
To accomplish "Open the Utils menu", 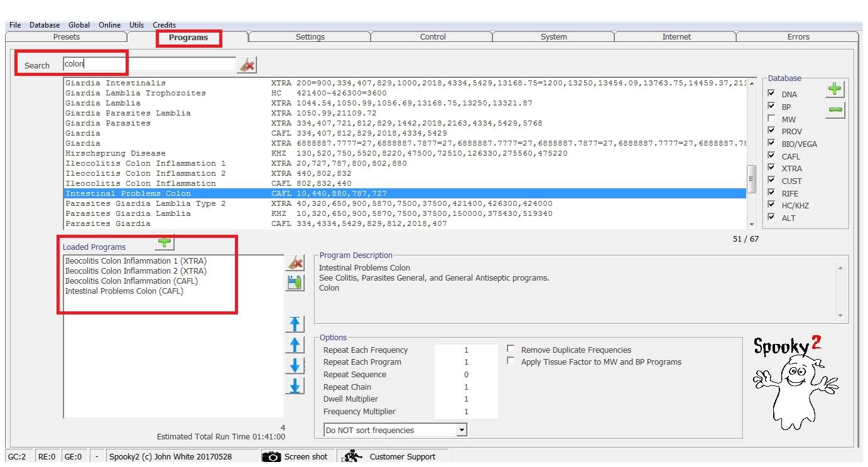I will click(x=136, y=25).
